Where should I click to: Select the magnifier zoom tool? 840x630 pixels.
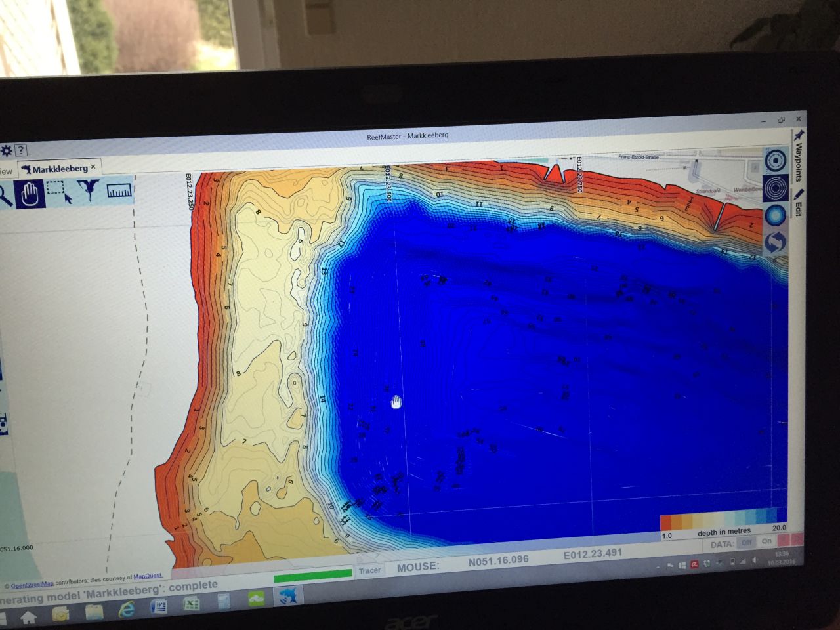pos(4,196)
